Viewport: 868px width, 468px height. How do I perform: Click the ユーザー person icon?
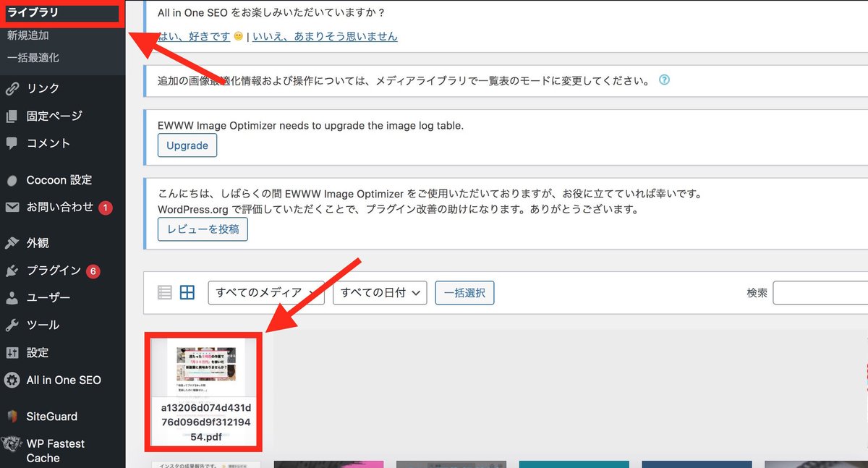12,297
